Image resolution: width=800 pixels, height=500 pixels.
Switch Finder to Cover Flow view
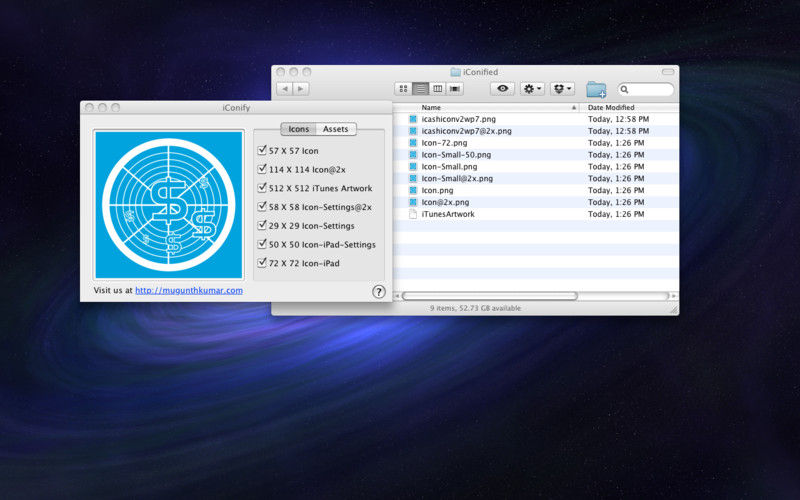tap(455, 89)
